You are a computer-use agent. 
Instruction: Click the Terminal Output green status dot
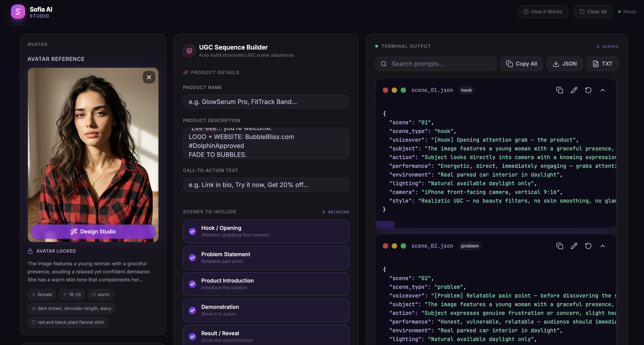coord(377,46)
